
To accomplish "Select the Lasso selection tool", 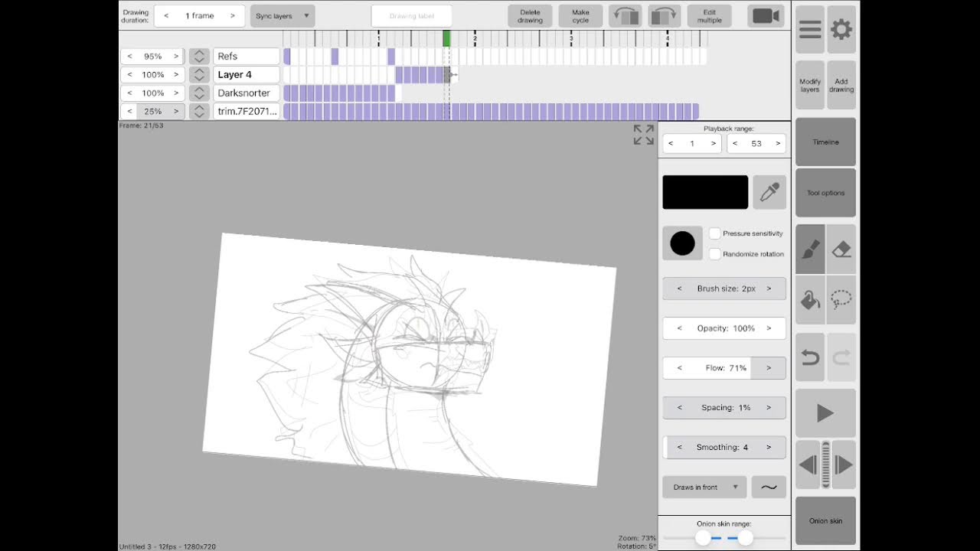I will (x=841, y=300).
